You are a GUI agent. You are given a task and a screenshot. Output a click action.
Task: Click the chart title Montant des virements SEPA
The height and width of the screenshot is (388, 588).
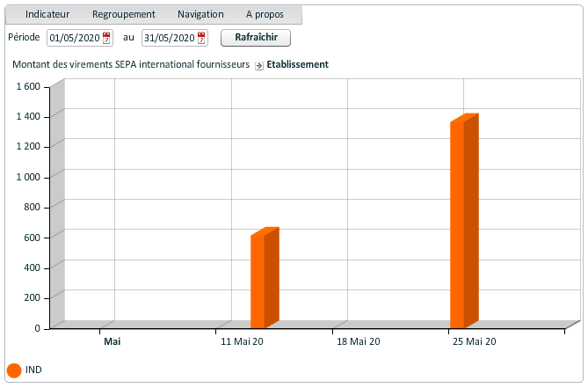[x=131, y=64]
